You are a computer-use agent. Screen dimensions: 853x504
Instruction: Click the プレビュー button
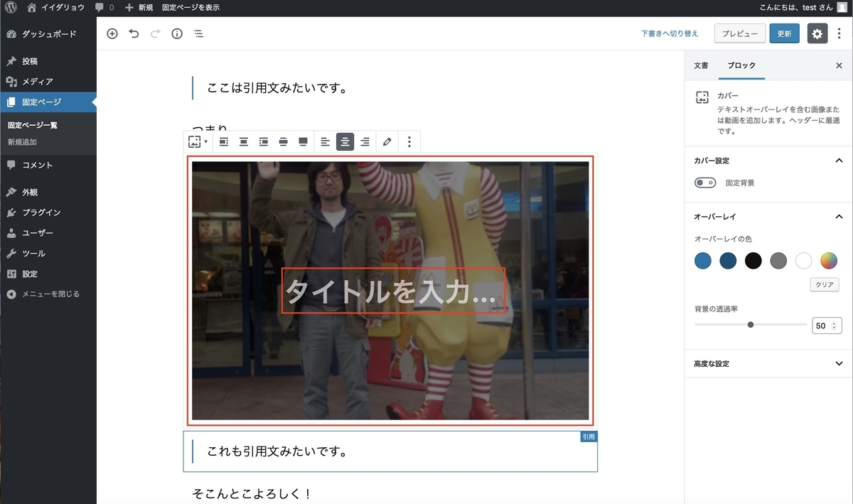coord(740,33)
